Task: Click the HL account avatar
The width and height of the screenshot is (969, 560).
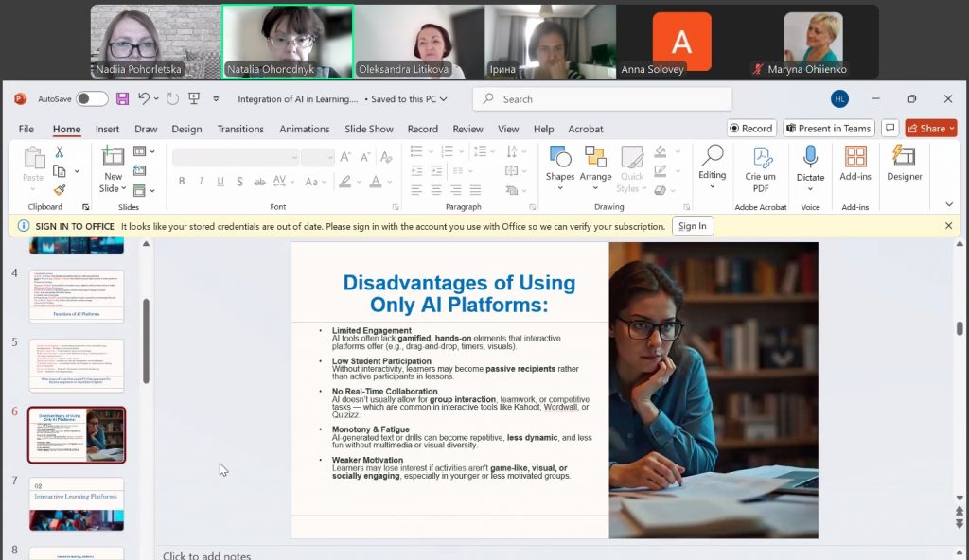Action: click(x=839, y=99)
